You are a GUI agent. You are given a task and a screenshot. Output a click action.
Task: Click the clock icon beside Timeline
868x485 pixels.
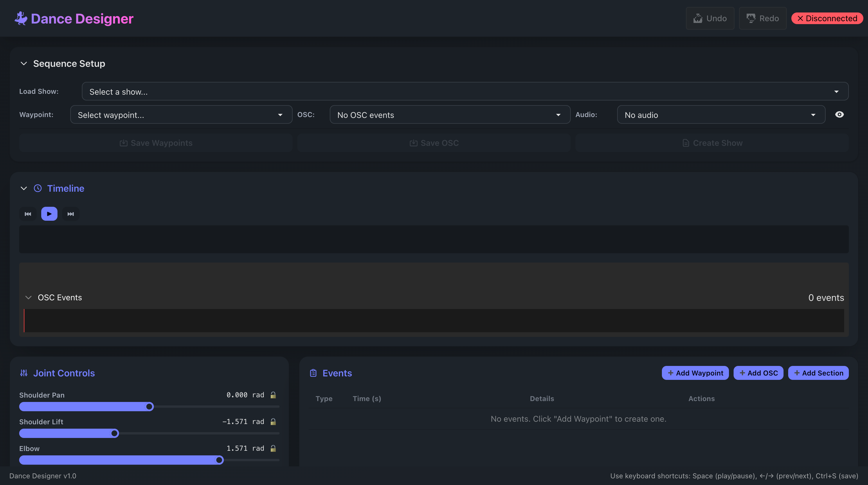(x=38, y=188)
